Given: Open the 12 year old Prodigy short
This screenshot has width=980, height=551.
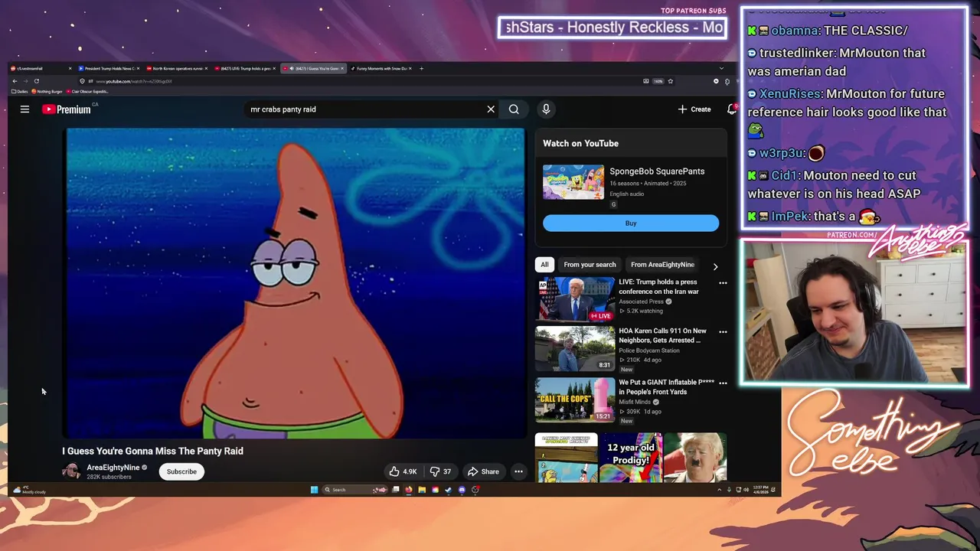Looking at the screenshot, I should tap(631, 458).
